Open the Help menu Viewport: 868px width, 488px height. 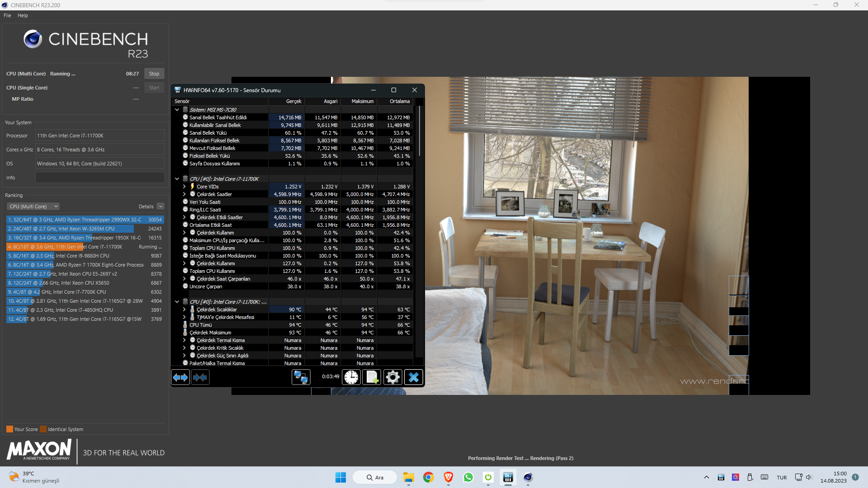coord(23,15)
